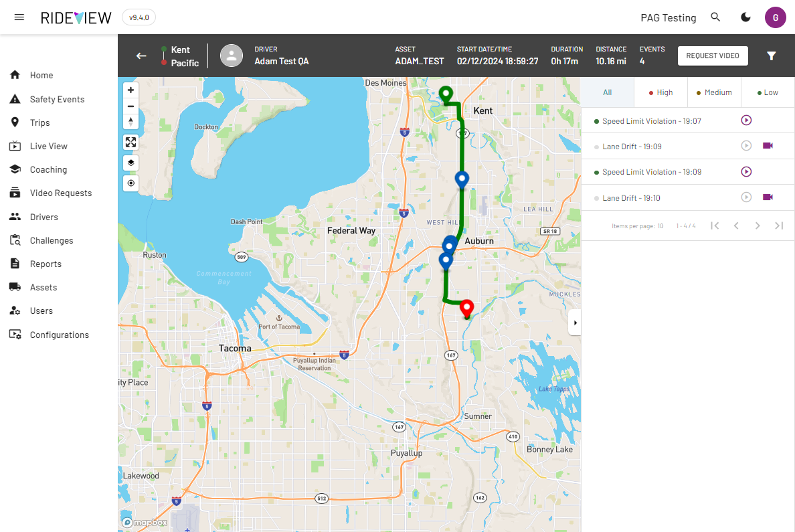Toggle fullscreen map view
The width and height of the screenshot is (795, 532).
click(130, 143)
